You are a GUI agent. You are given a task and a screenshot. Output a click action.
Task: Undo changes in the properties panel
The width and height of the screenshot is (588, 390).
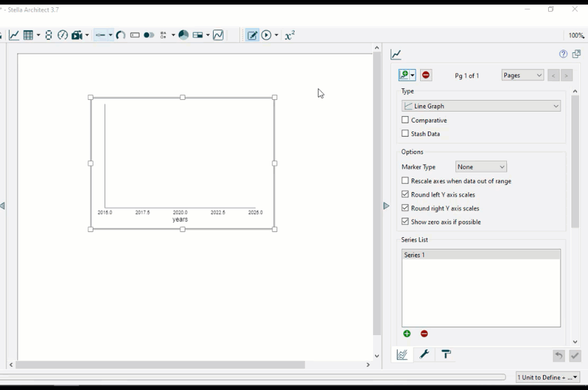559,355
